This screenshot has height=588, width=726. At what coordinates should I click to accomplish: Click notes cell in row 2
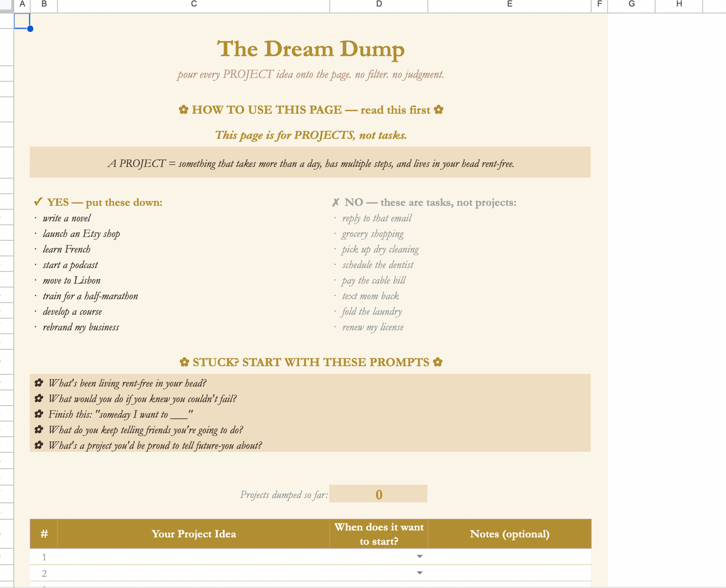tap(509, 573)
